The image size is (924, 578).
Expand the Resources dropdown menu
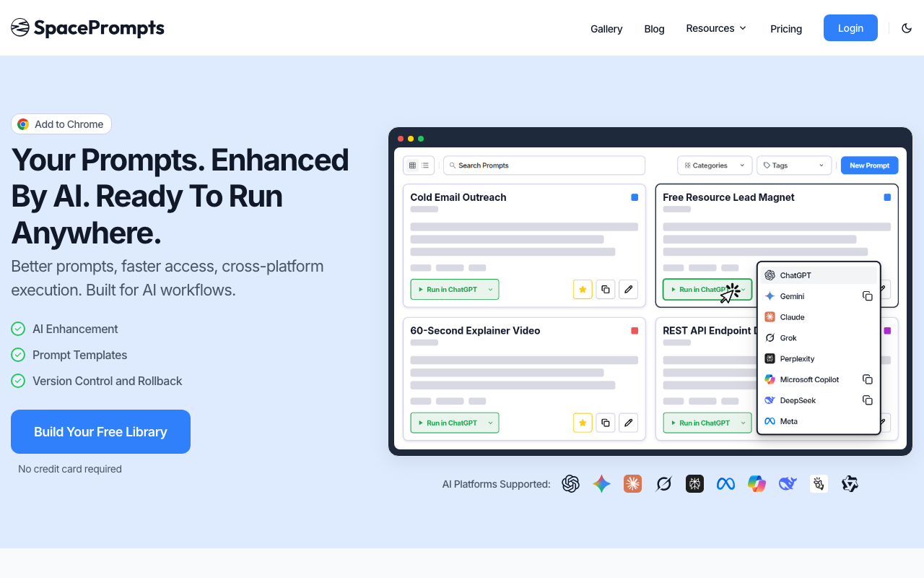click(x=716, y=28)
